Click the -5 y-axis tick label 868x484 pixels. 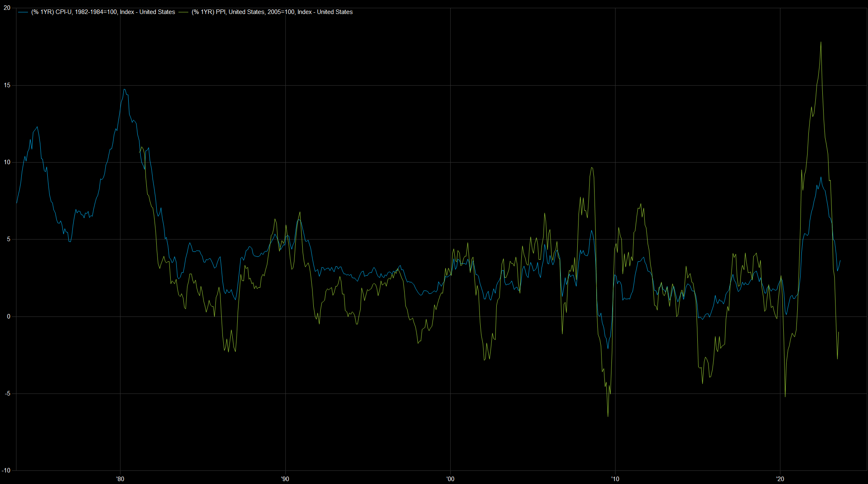click(x=7, y=393)
